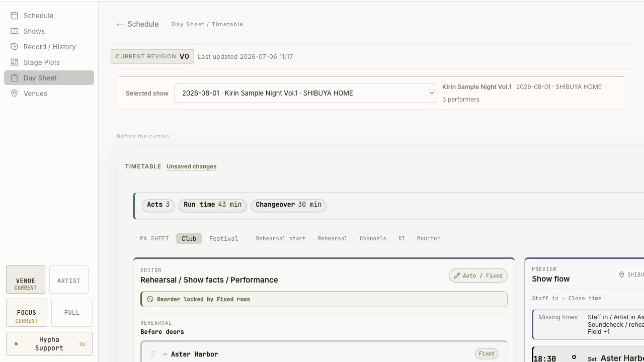Open Schedule calendar icon in sidebar
644x362 pixels.
click(x=15, y=16)
